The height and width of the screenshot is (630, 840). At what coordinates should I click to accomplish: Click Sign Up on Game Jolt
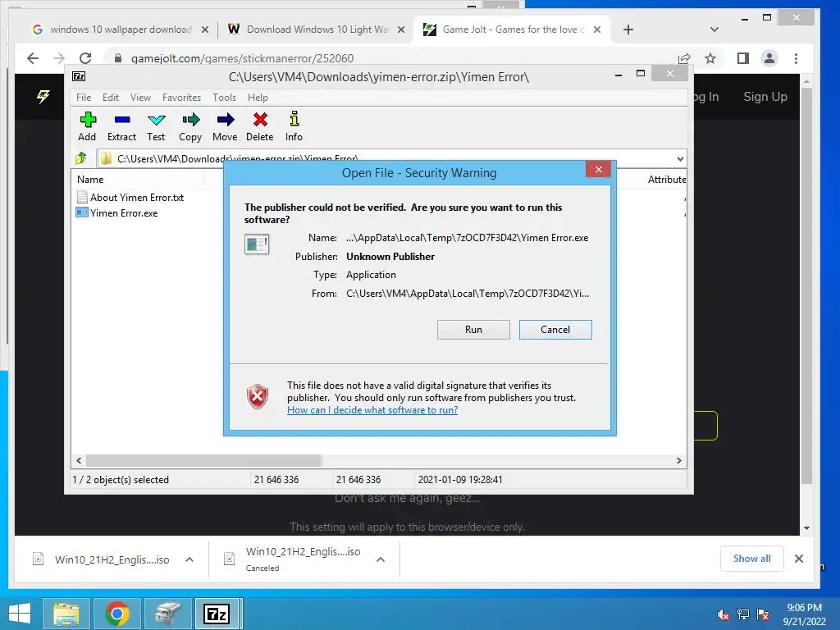click(765, 97)
